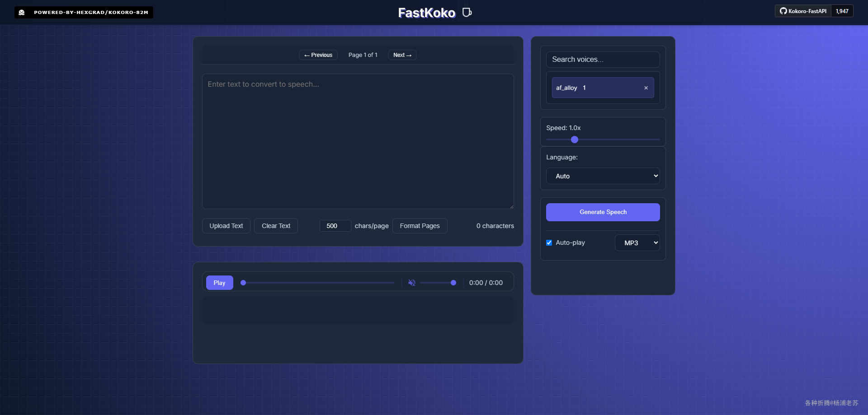Image resolution: width=868 pixels, height=415 pixels.
Task: Click the Search voices field
Action: tap(603, 60)
